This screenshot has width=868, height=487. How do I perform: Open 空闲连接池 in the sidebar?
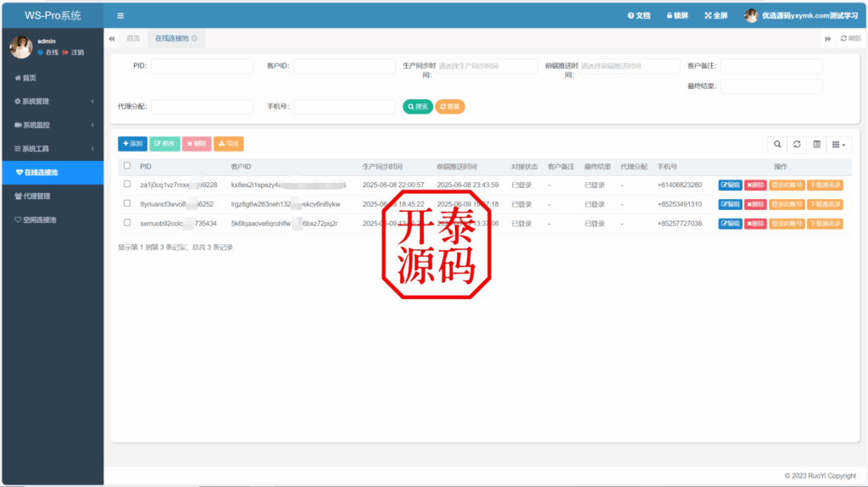(53, 219)
